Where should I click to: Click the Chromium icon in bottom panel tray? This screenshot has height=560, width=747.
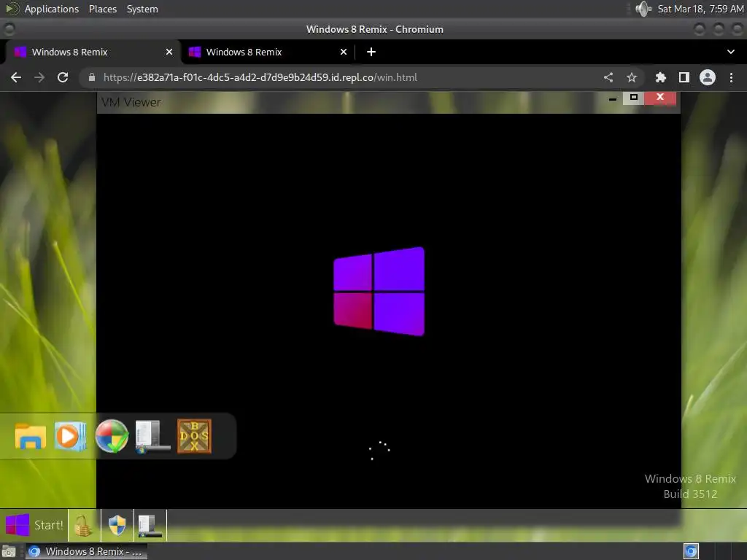tap(692, 551)
